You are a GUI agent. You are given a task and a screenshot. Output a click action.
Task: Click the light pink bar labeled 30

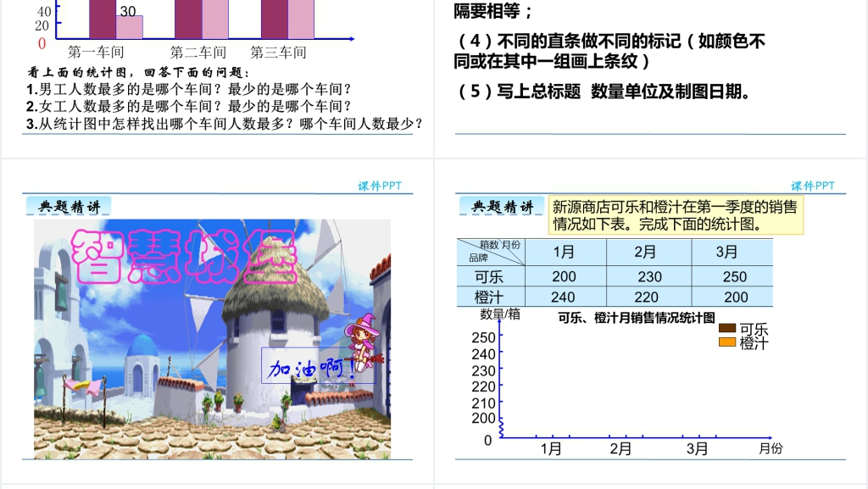(x=130, y=27)
